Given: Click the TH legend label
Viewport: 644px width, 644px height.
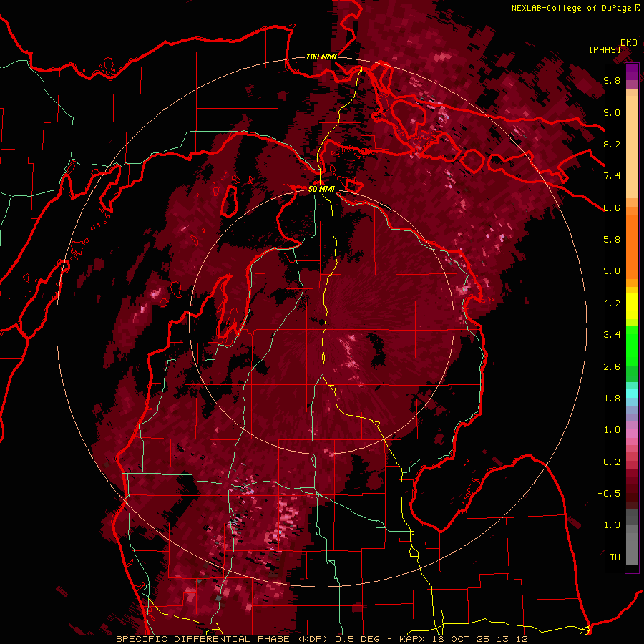Looking at the screenshot, I should (x=615, y=557).
